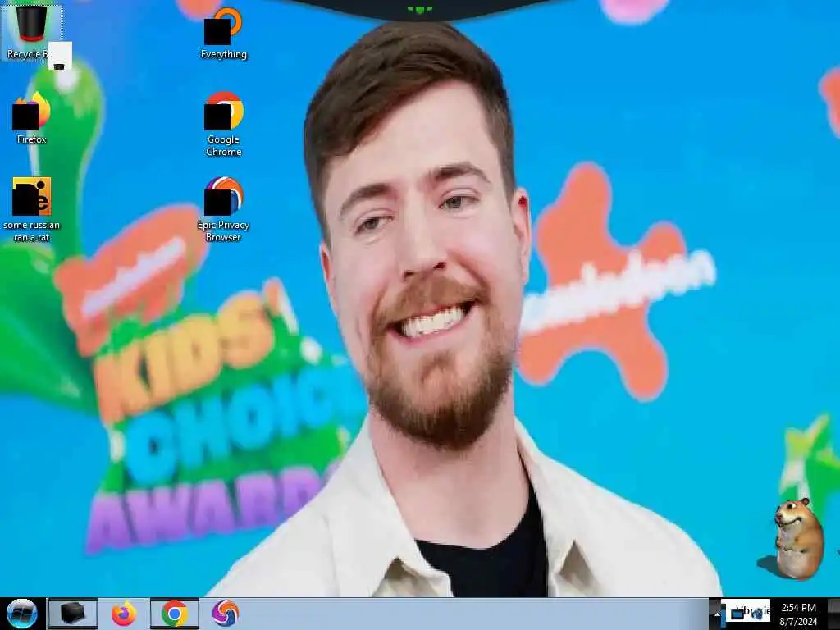Click the 8/7/2024 date in the tray
The height and width of the screenshot is (630, 840).
[x=798, y=622]
